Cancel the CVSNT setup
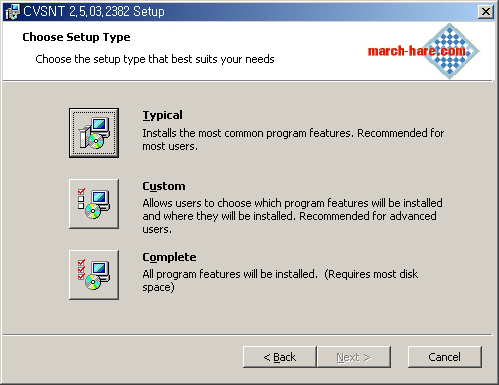 (x=445, y=357)
